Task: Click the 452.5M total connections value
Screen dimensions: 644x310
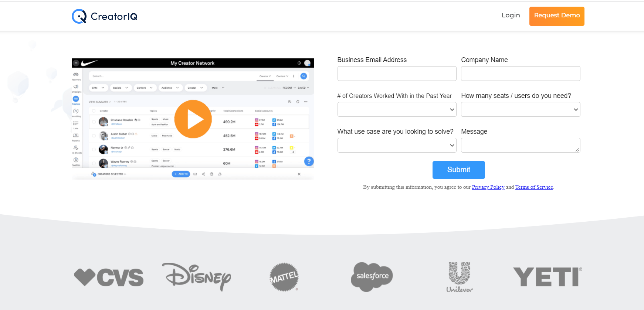Action: click(x=229, y=136)
